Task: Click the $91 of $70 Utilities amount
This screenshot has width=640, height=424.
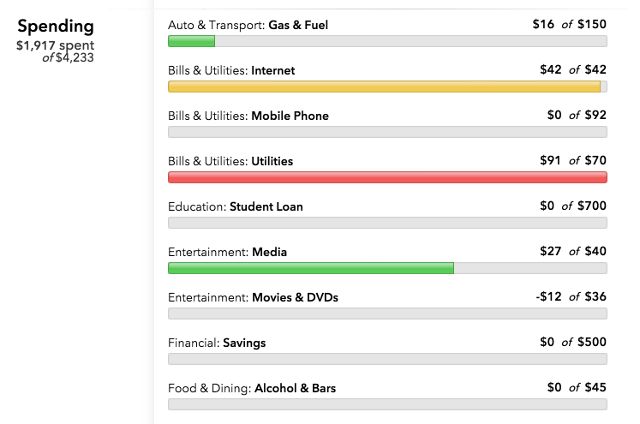Action: 572,161
